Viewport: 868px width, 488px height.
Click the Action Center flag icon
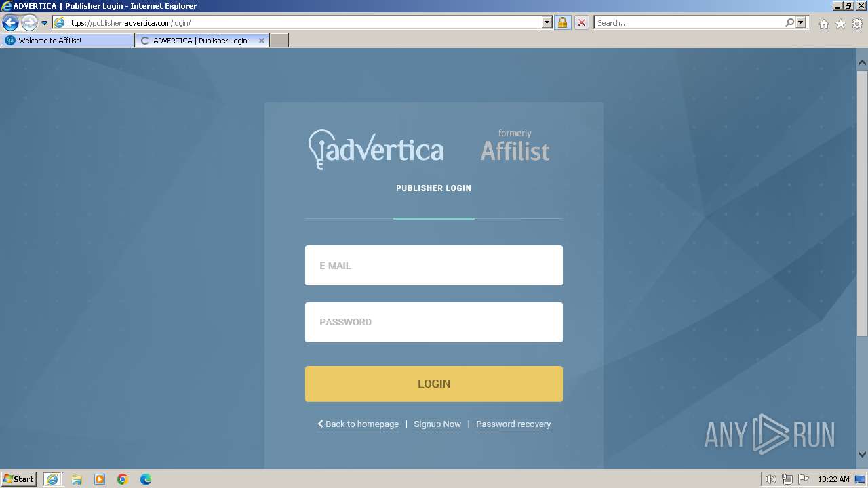click(804, 479)
